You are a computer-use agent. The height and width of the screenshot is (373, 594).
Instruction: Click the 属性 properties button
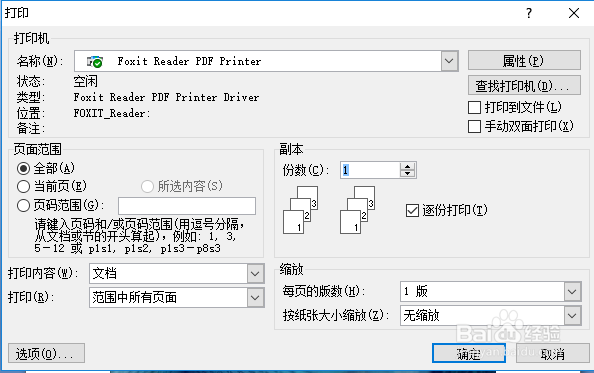[x=524, y=61]
